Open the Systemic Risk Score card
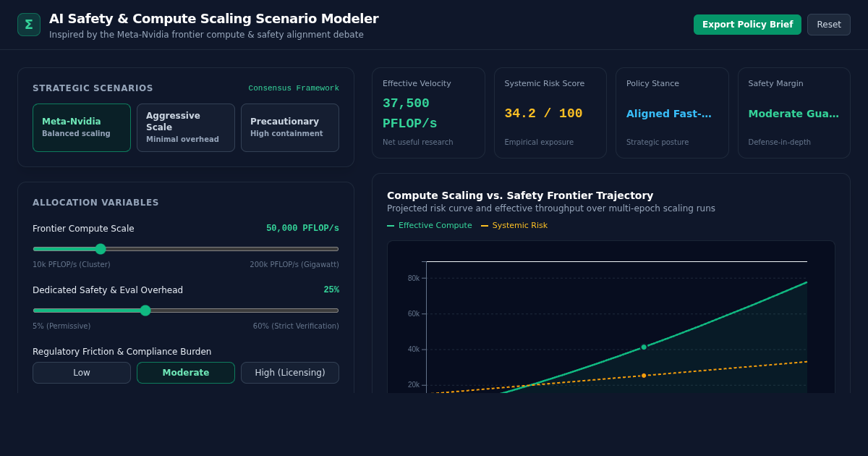 (550, 113)
